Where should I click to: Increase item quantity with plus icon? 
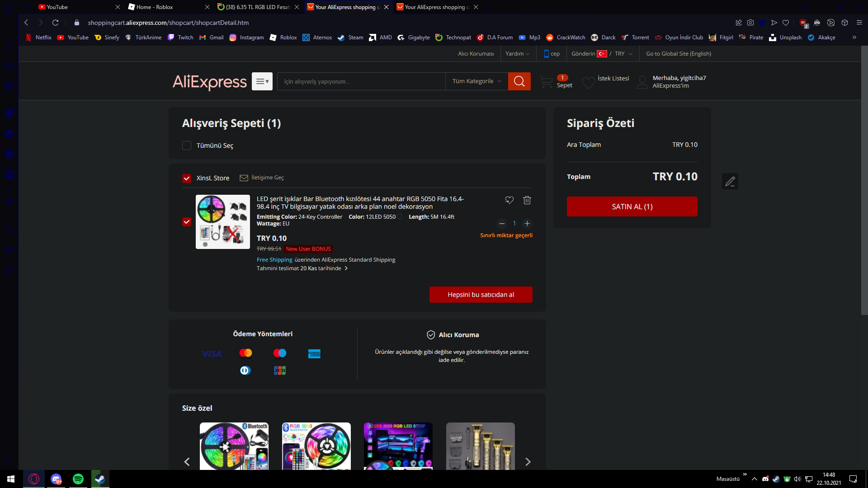click(x=527, y=223)
